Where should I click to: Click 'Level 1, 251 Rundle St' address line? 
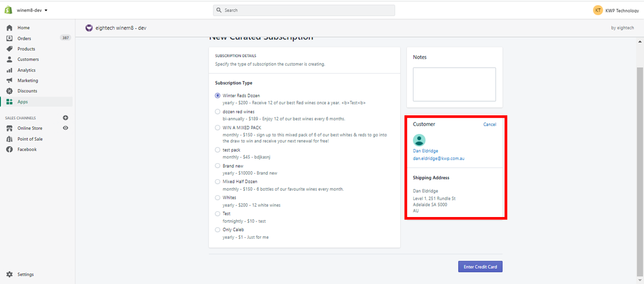click(x=434, y=198)
